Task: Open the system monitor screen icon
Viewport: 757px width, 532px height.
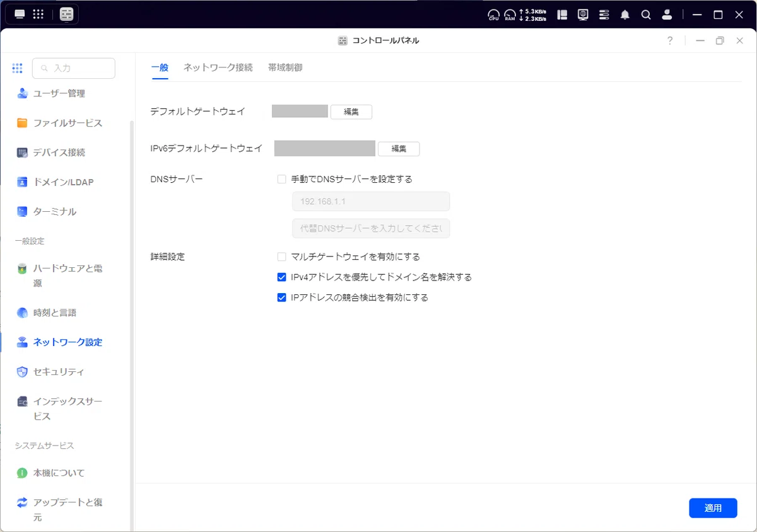Action: 584,14
